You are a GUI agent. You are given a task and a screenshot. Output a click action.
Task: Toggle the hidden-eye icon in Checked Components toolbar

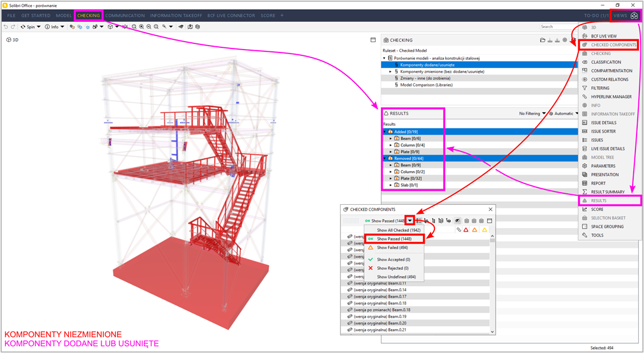pos(457,221)
